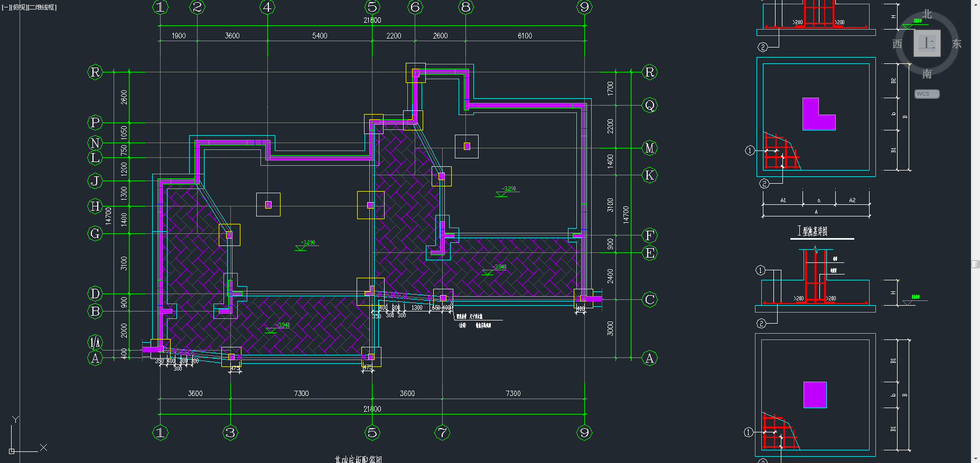The image size is (980, 463).
Task: Select grid axis bubble Q
Action: (x=650, y=105)
